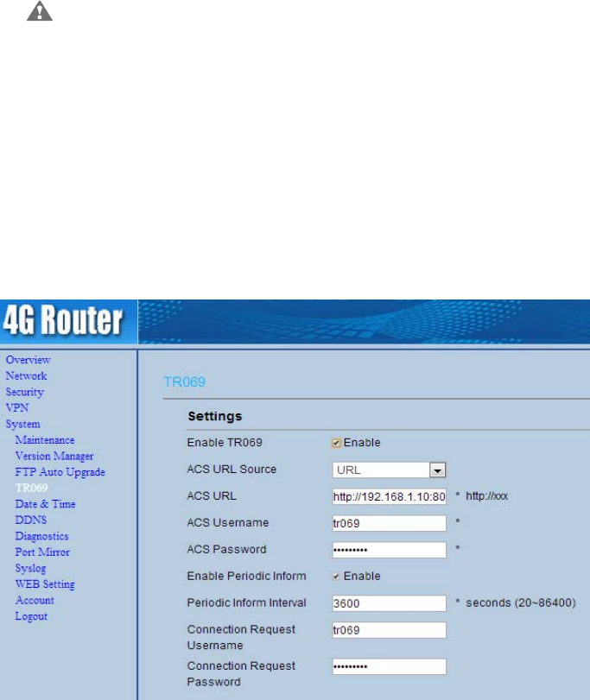Image resolution: width=590 pixels, height=700 pixels.
Task: Click the 'Enable Periodic Inform' label
Action: coord(246,576)
